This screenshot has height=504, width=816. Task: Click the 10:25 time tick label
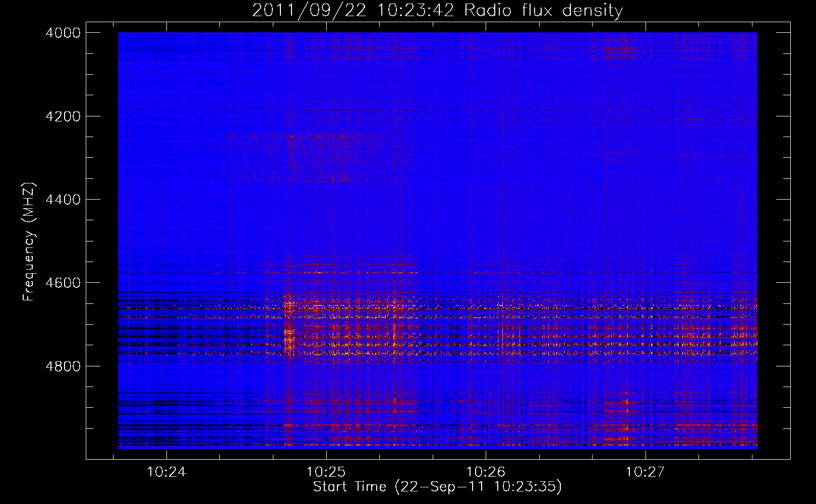click(326, 472)
